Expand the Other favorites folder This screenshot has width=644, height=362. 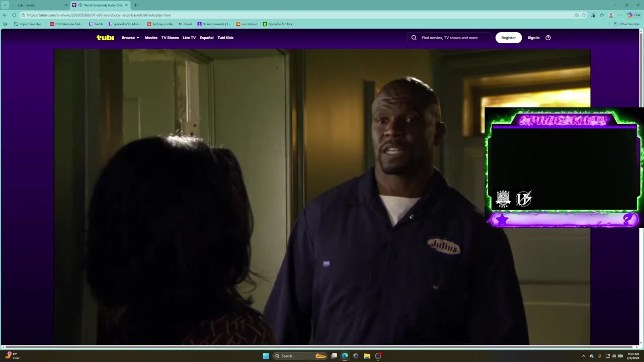[x=626, y=24]
